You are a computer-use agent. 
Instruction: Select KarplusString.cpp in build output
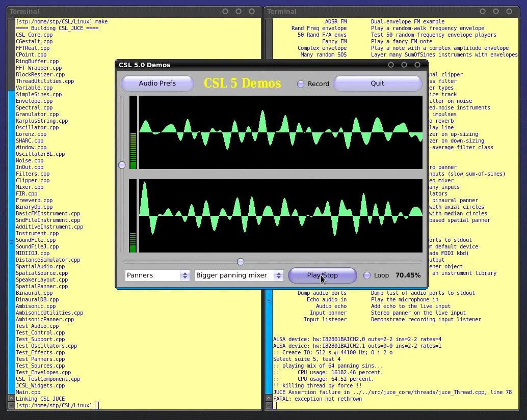[x=42, y=121]
